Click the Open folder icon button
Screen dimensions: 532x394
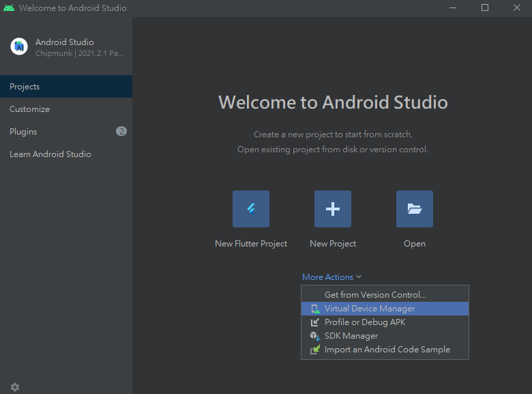tap(414, 209)
